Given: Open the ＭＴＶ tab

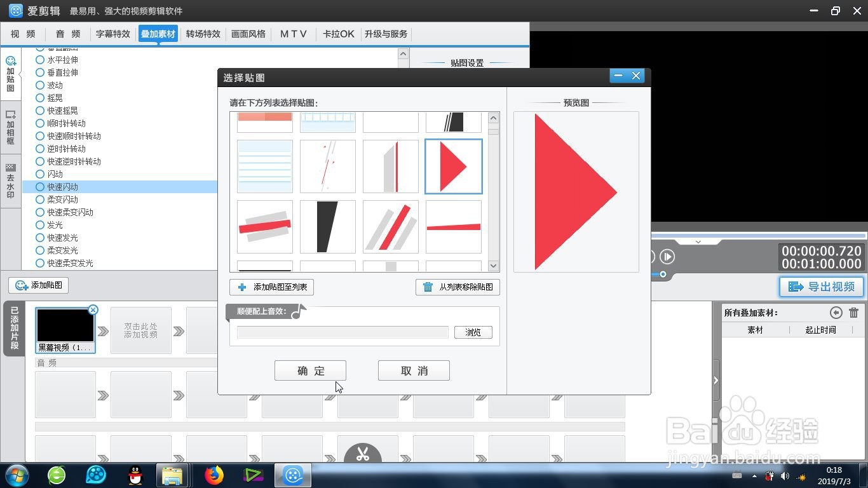Looking at the screenshot, I should click(x=293, y=34).
